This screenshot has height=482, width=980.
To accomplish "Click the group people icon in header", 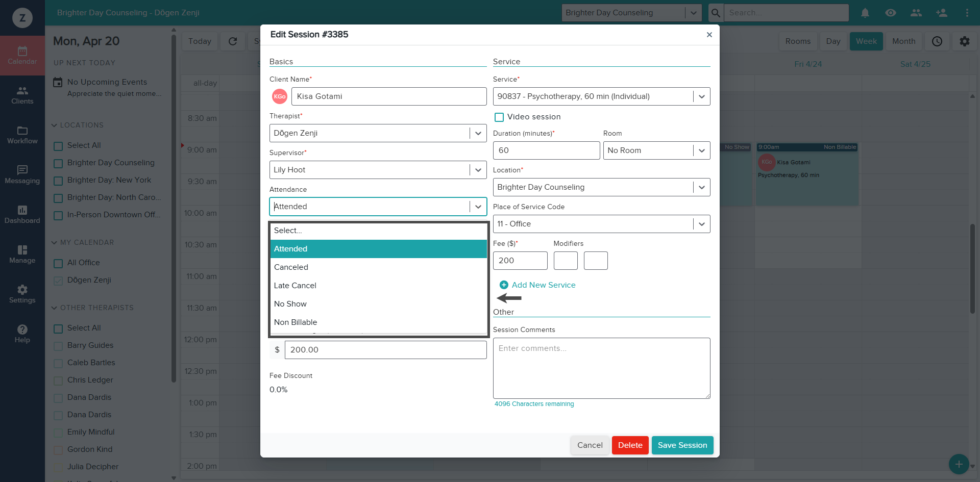I will [x=916, y=13].
